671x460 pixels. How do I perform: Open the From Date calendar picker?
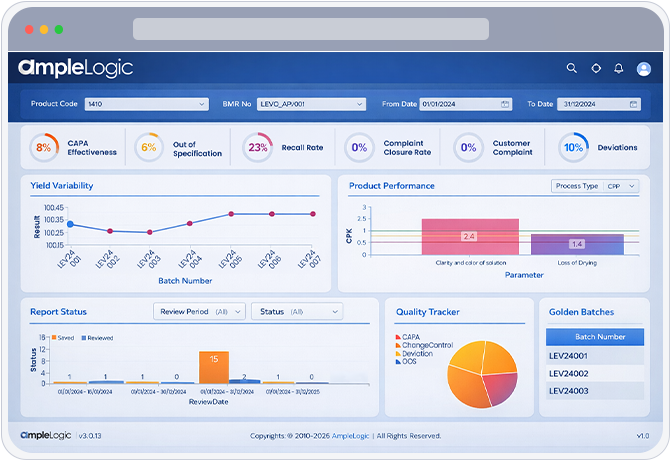[506, 104]
